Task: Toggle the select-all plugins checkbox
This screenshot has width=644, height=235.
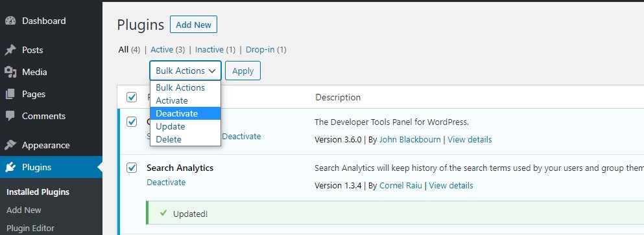Action: 132,97
